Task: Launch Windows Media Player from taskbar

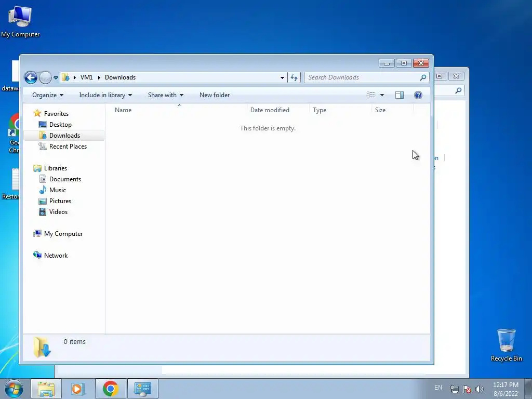Action: [78, 389]
